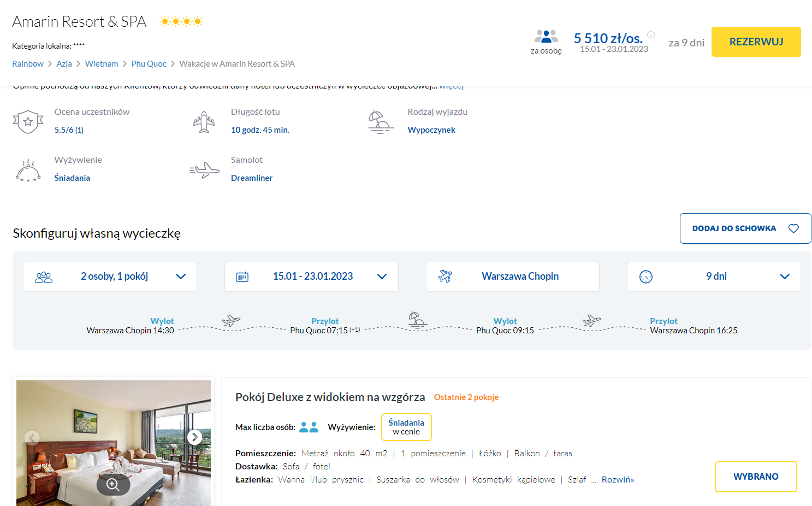Screen dimensions: 812x506
Task: Open the 9 dni duration dropdown
Action: pyautogui.click(x=714, y=276)
